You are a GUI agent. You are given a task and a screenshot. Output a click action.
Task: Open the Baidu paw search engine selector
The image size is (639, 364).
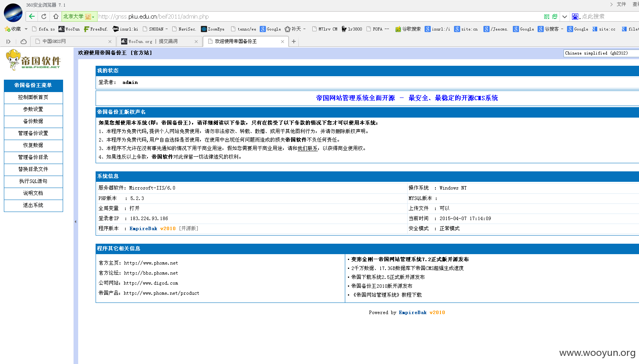pos(575,17)
